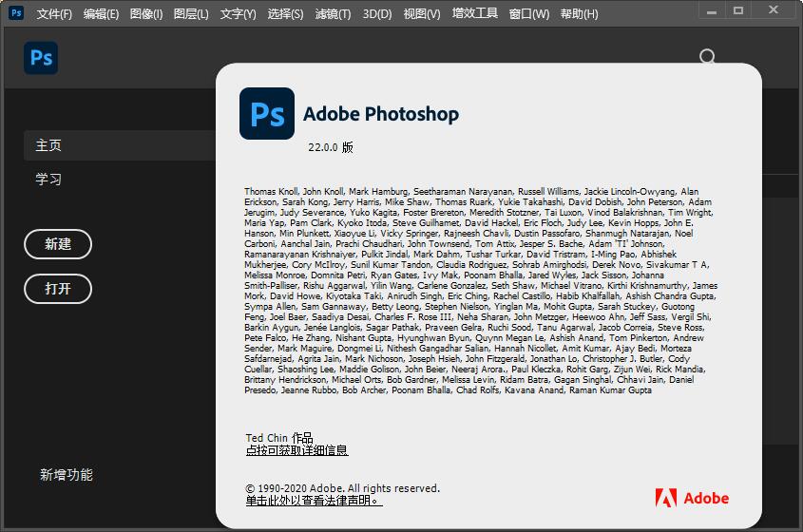Open the 选择(S) menu
This screenshot has width=803, height=532.
pyautogui.click(x=285, y=14)
